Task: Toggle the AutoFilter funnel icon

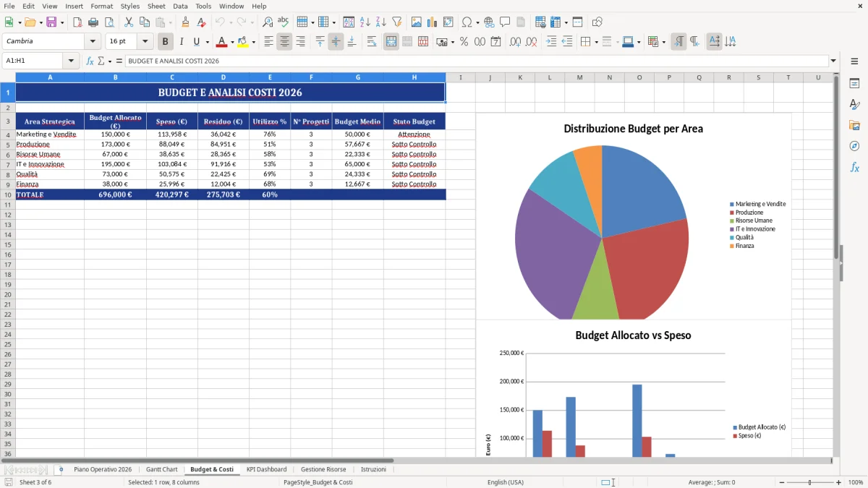Action: (x=397, y=22)
